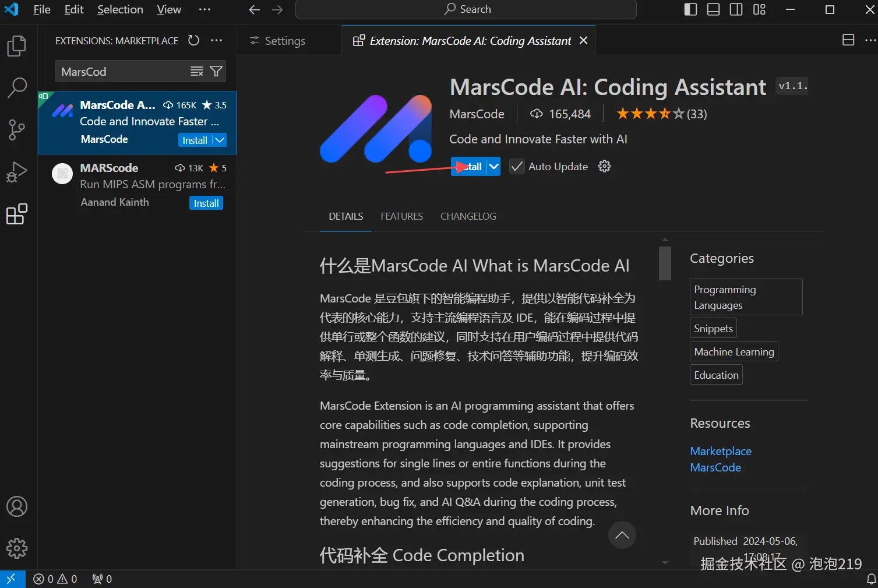Close the MarsCode AI extension tab

tap(583, 40)
